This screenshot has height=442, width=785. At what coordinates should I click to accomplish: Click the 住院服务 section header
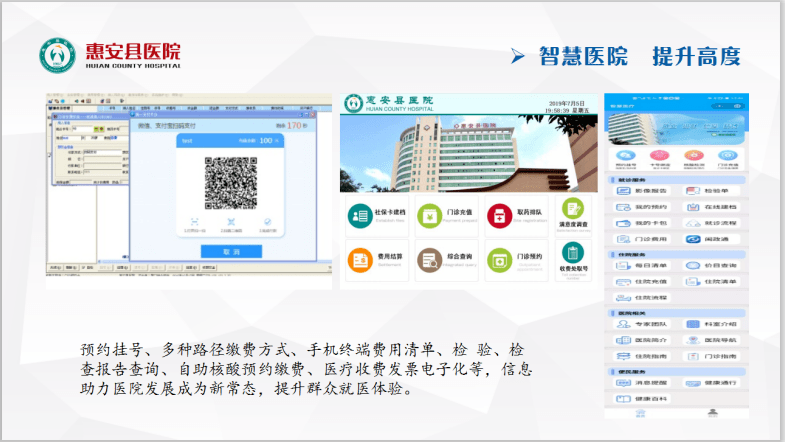tap(676, 254)
